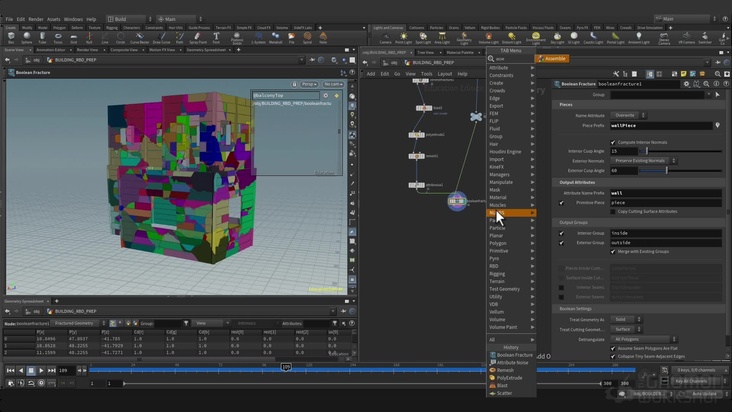732x412 pixels.
Task: Open the Build desktop dropdown
Action: click(x=129, y=19)
